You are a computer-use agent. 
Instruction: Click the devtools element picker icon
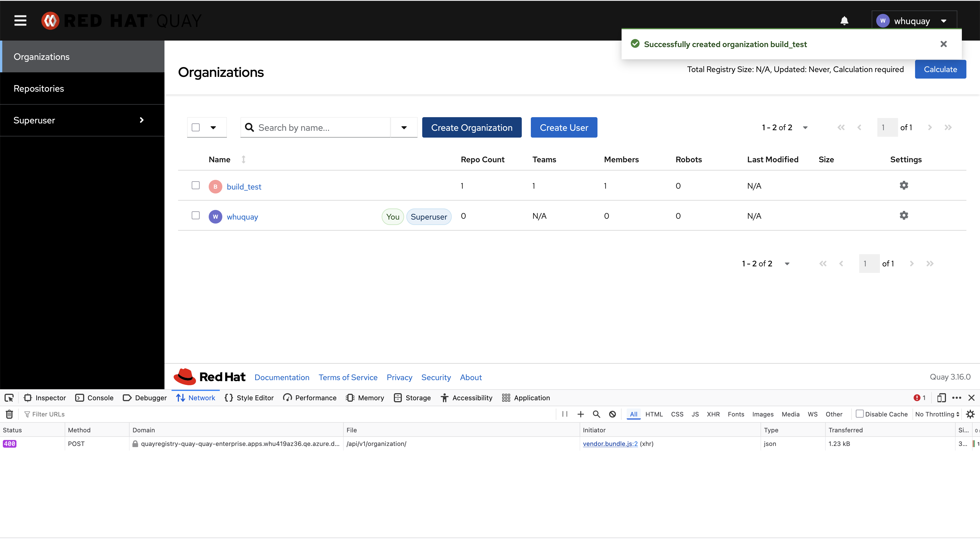(x=9, y=398)
